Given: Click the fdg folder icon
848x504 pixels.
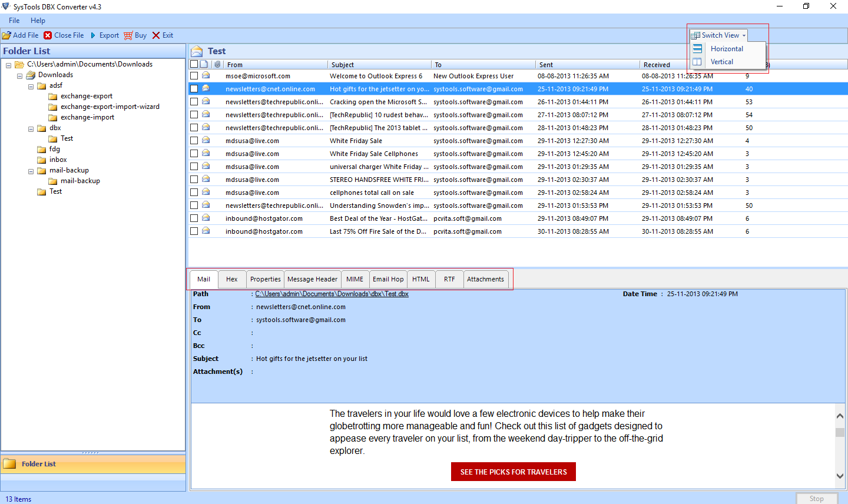Looking at the screenshot, I should coord(42,150).
